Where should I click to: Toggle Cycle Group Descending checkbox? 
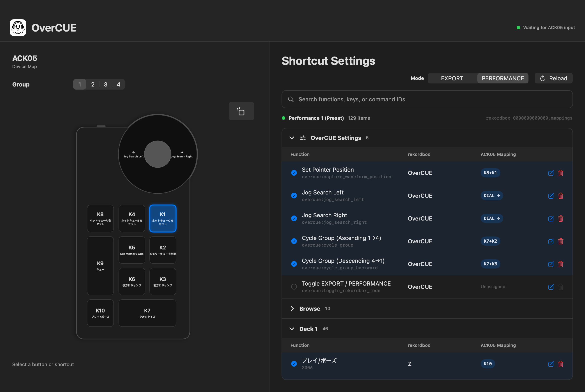tap(294, 264)
